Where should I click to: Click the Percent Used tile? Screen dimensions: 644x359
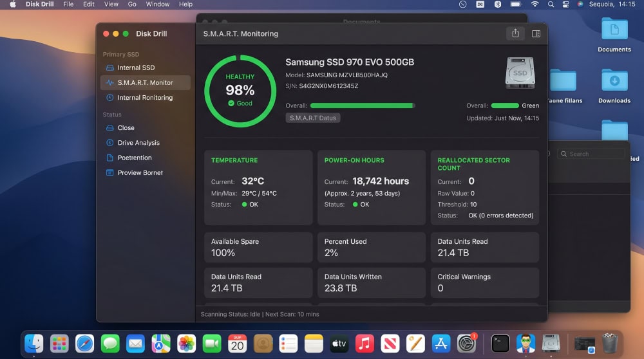point(372,248)
